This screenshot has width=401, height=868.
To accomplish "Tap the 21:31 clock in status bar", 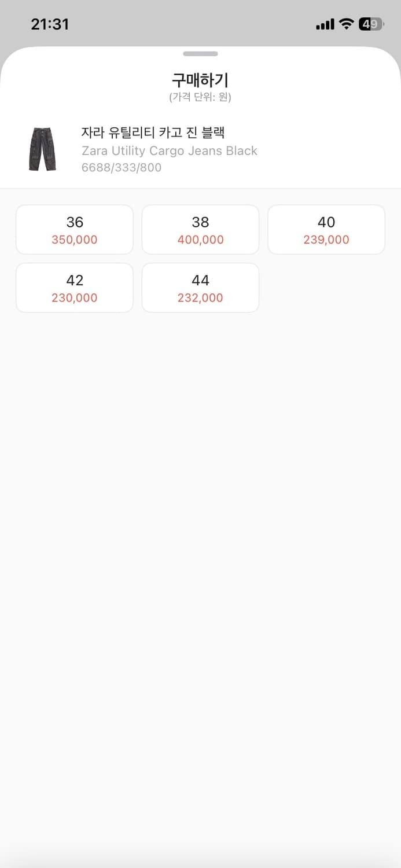I will [50, 24].
